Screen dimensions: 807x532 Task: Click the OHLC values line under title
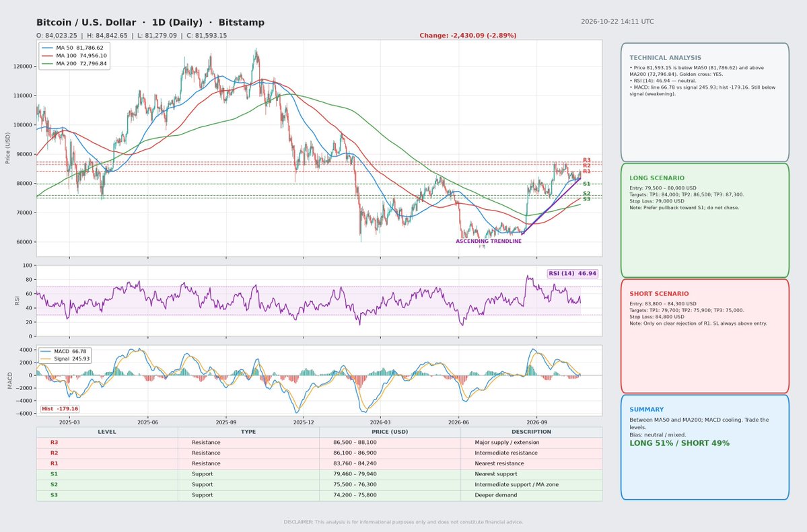[131, 36]
